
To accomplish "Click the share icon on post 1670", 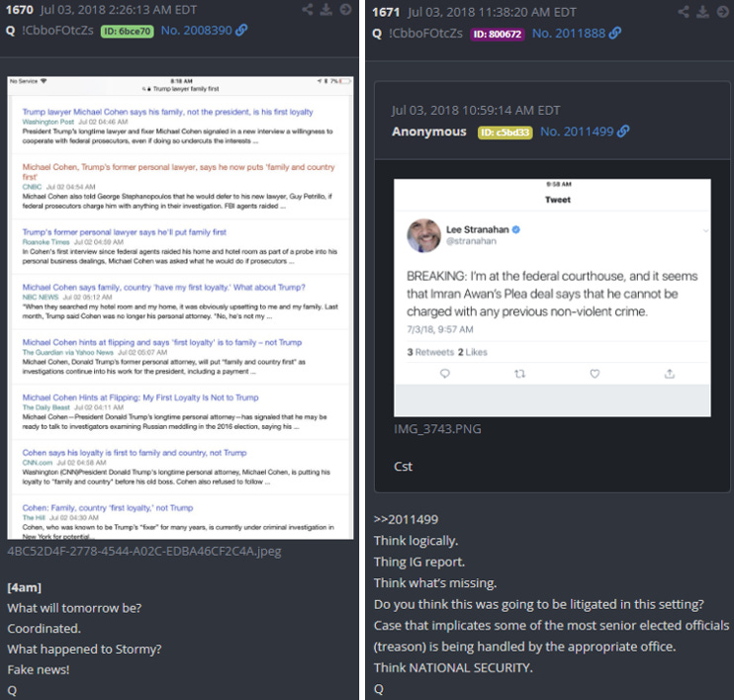I will pyautogui.click(x=308, y=9).
